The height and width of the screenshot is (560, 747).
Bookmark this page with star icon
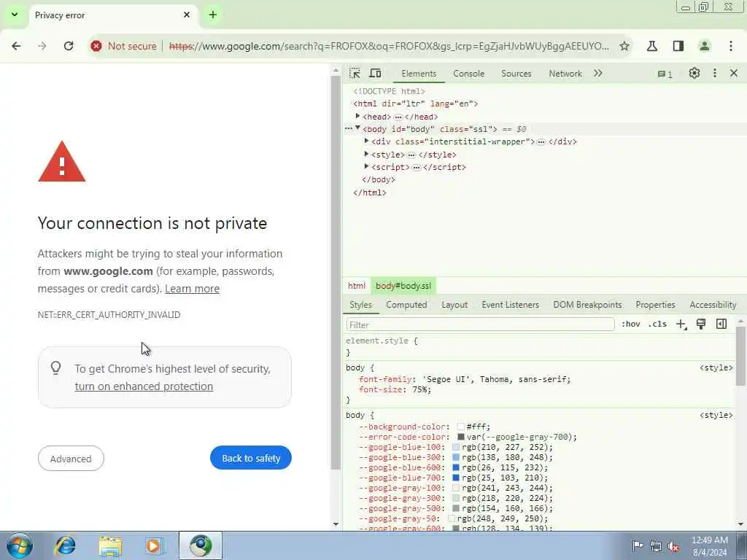point(624,46)
